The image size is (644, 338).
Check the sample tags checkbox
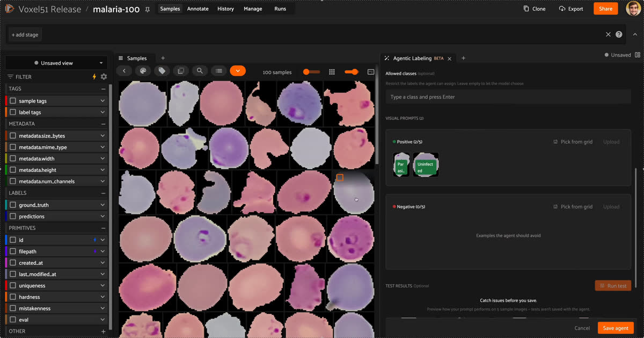[x=13, y=101]
